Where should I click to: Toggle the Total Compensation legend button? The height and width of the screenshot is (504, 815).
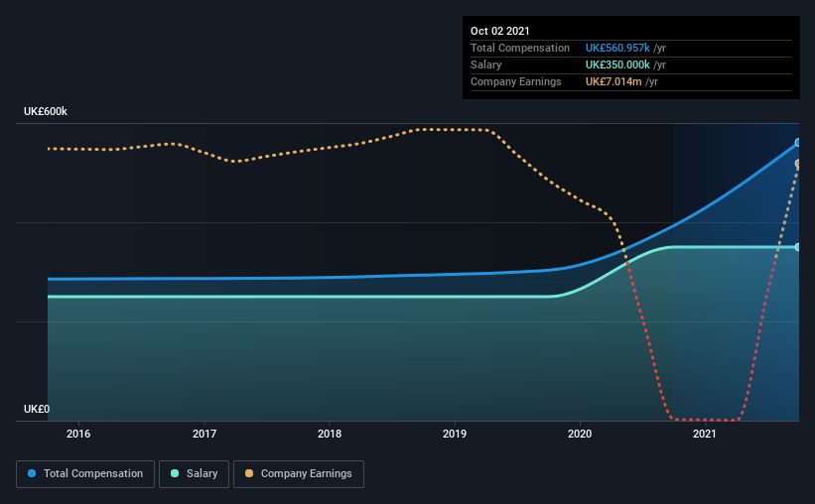click(85, 474)
